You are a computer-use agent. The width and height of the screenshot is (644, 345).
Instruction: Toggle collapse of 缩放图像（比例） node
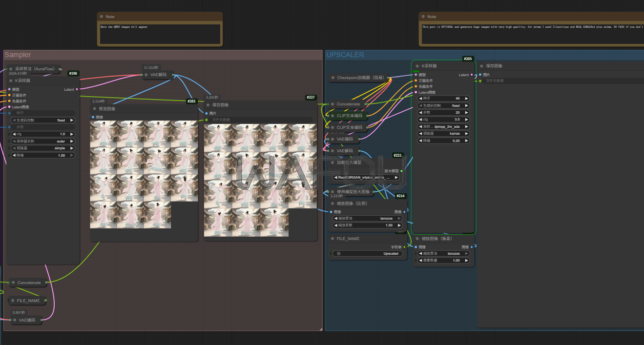coord(332,203)
